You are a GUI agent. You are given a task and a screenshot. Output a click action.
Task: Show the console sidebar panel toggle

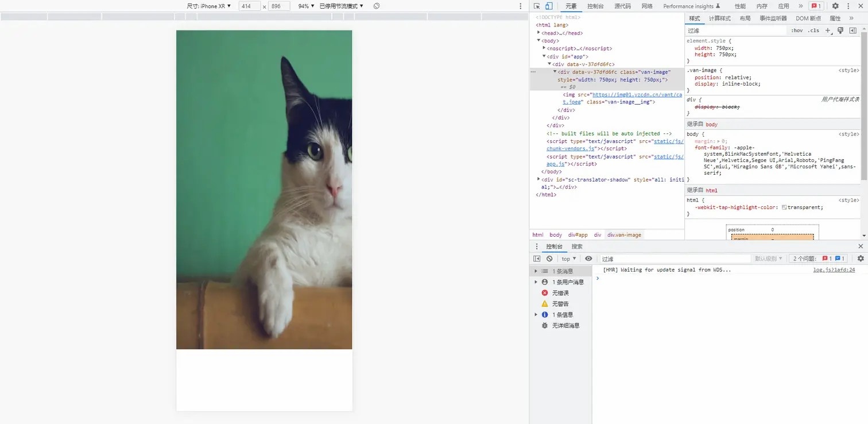537,259
